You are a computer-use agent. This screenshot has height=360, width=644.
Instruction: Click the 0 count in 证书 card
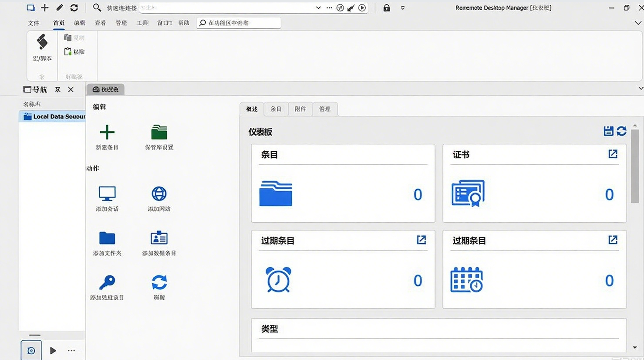tap(610, 194)
